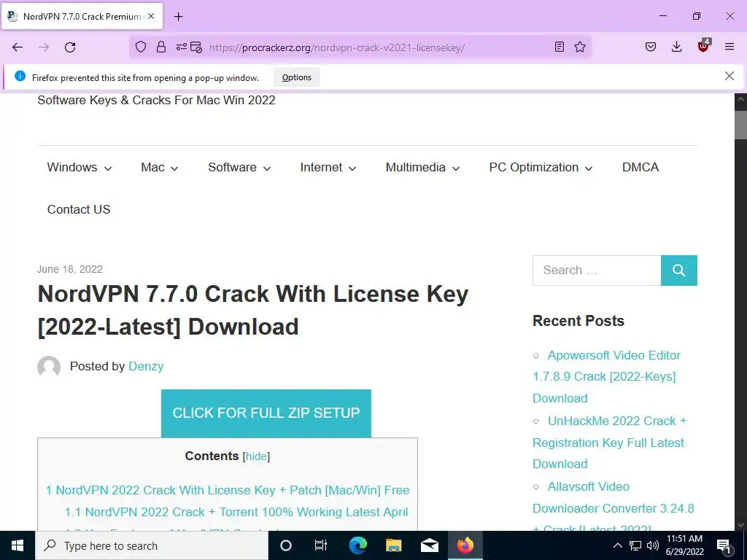The width and height of the screenshot is (747, 560).
Task: Open author Denzy's profile
Action: point(146,366)
